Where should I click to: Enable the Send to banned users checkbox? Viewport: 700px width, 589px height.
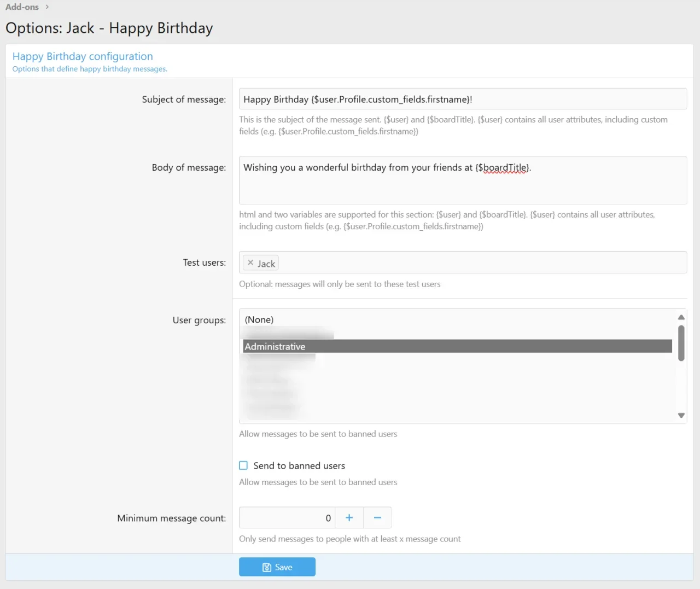(243, 465)
